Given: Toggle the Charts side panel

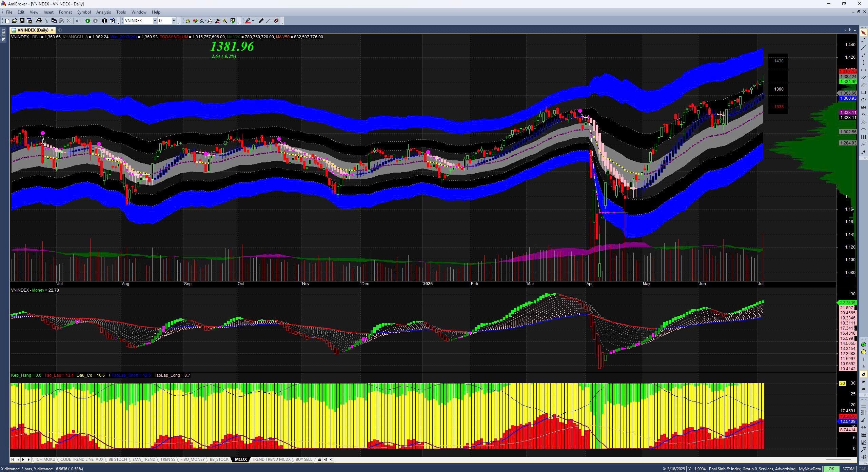Looking at the screenshot, I should pyautogui.click(x=3, y=35).
